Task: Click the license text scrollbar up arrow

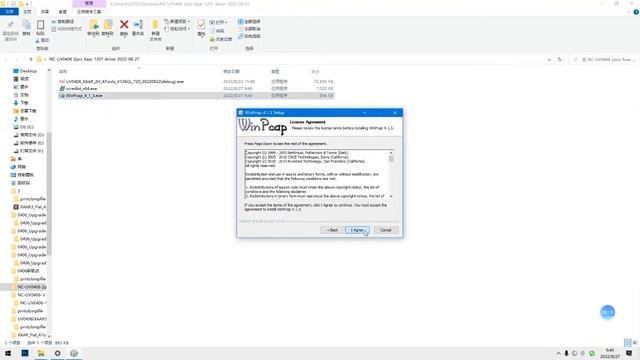Action: point(391,153)
